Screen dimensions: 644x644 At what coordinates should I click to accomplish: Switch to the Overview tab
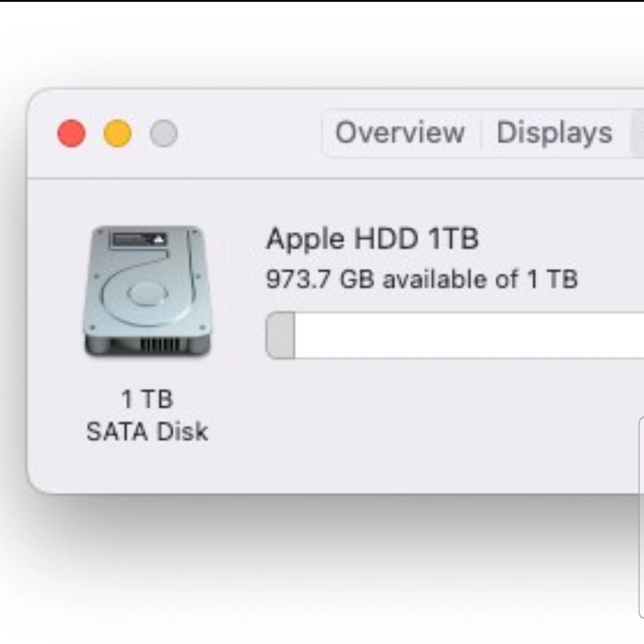tap(400, 133)
